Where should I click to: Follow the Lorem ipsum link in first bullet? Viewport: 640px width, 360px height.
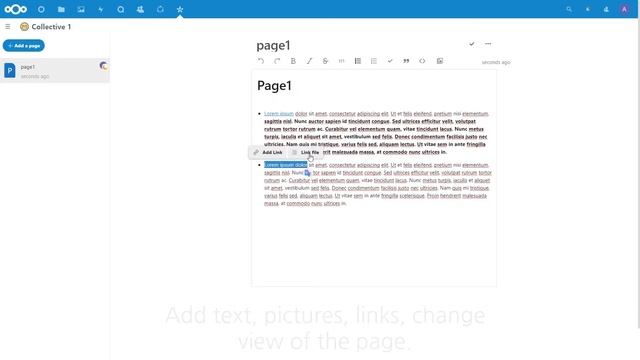[279, 114]
